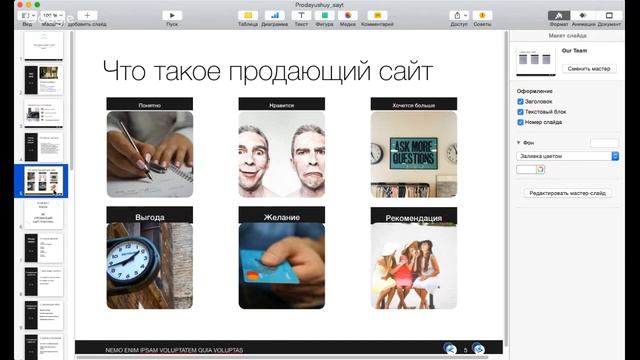
Task: Switch to the Анимация inspector tab
Action: (583, 16)
